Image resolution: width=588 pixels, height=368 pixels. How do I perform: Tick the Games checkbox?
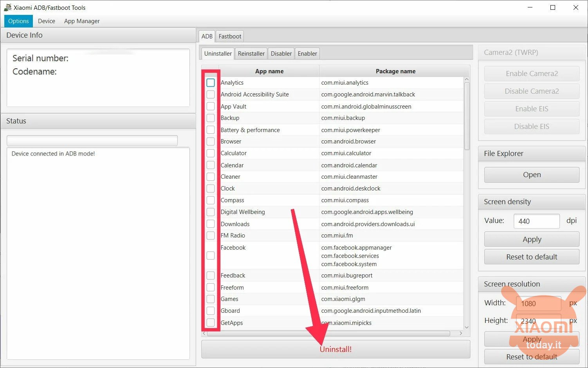point(211,299)
